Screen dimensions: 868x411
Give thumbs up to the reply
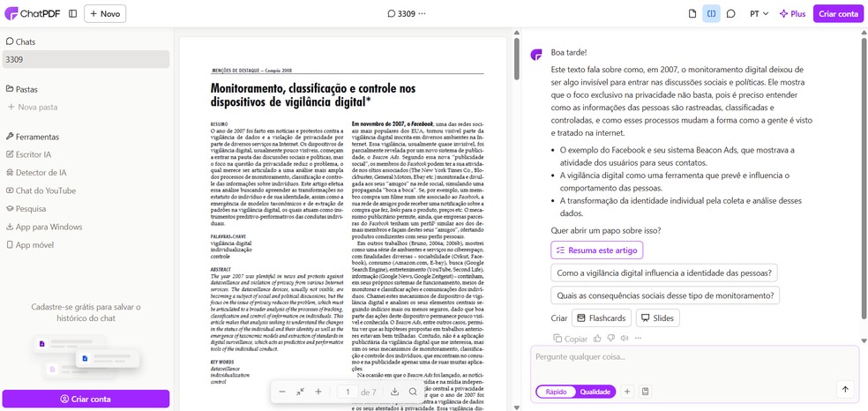[x=597, y=338]
